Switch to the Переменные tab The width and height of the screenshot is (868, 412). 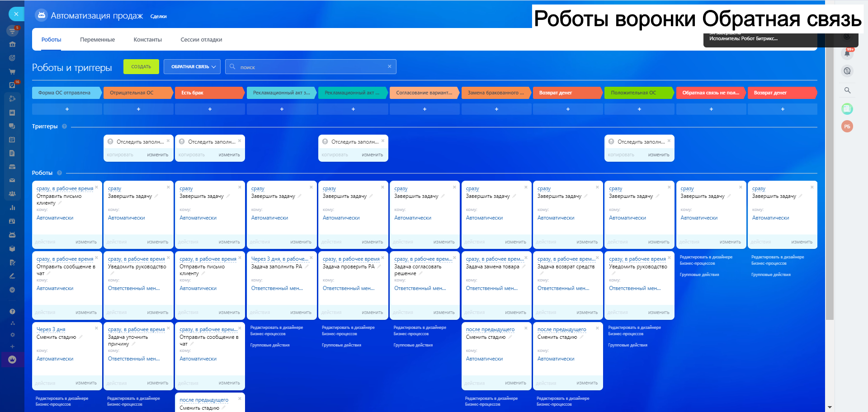97,40
